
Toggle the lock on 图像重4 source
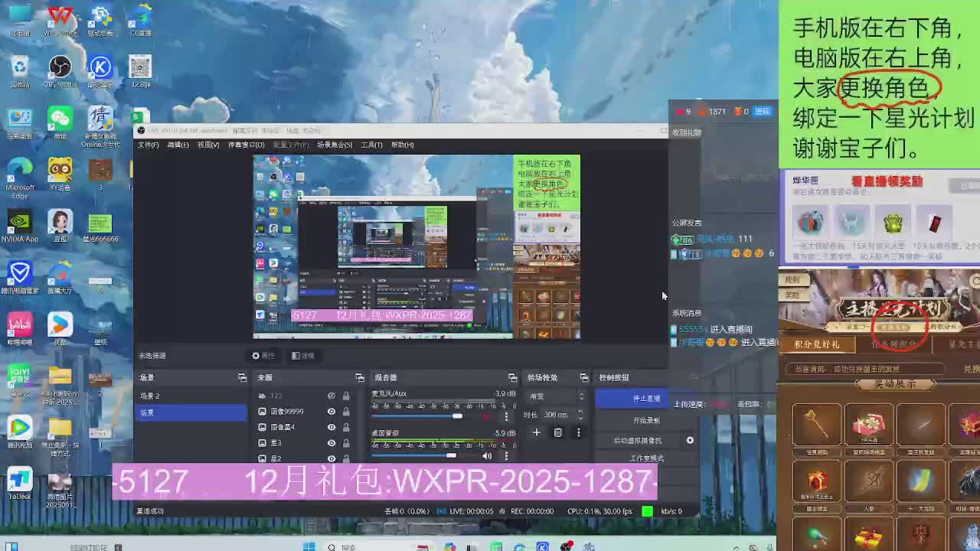tap(346, 427)
